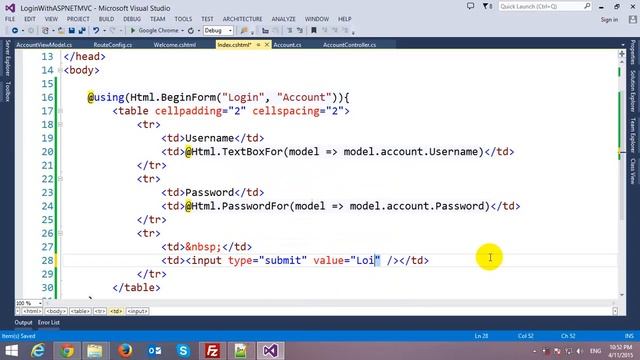Open the ARCHITECTURE menu
The height and width of the screenshot is (360, 640).
point(242,19)
